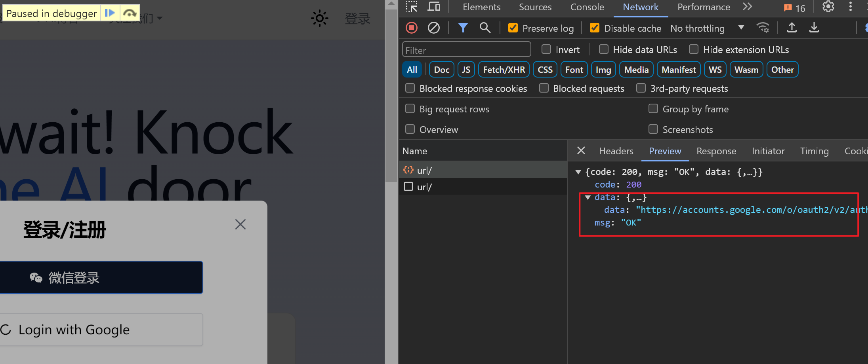868x364 pixels.
Task: Uncheck the Disable cache checkbox
Action: coord(595,28)
